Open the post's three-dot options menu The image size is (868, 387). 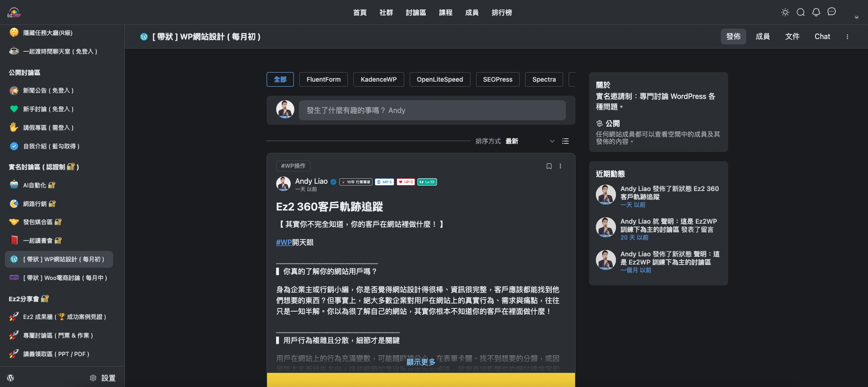click(x=560, y=166)
